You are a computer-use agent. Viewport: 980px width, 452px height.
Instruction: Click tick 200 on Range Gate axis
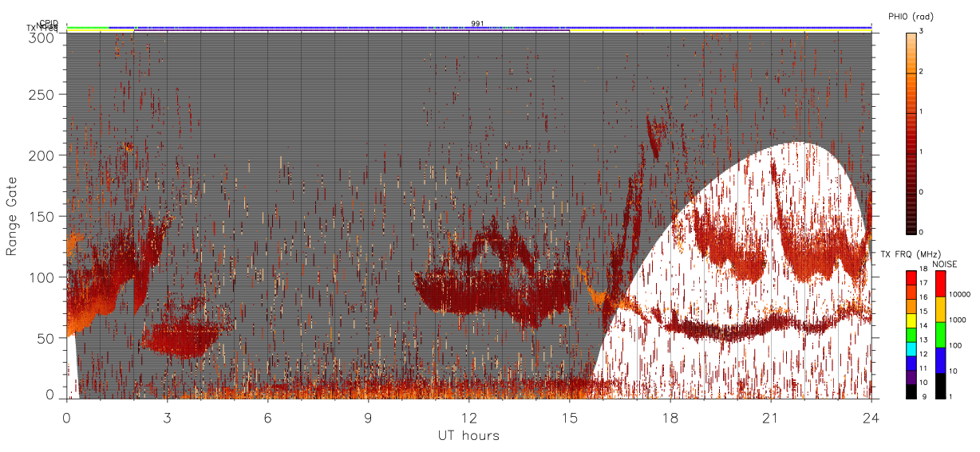click(x=41, y=155)
